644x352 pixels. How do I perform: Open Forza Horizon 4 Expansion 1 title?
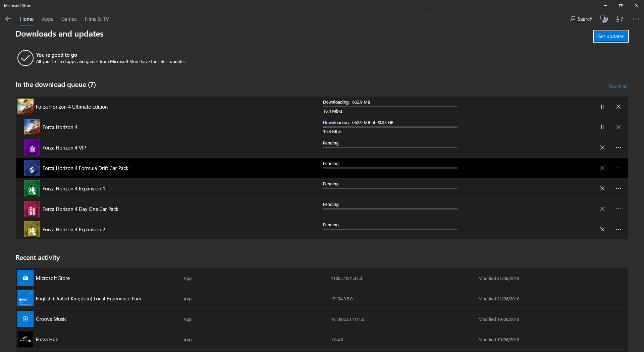74,188
